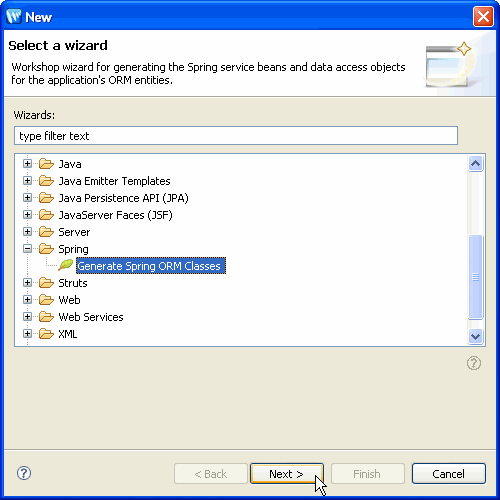Click the JavaServer Faces folder icon
Viewport: 500px width, 500px height.
pos(46,215)
